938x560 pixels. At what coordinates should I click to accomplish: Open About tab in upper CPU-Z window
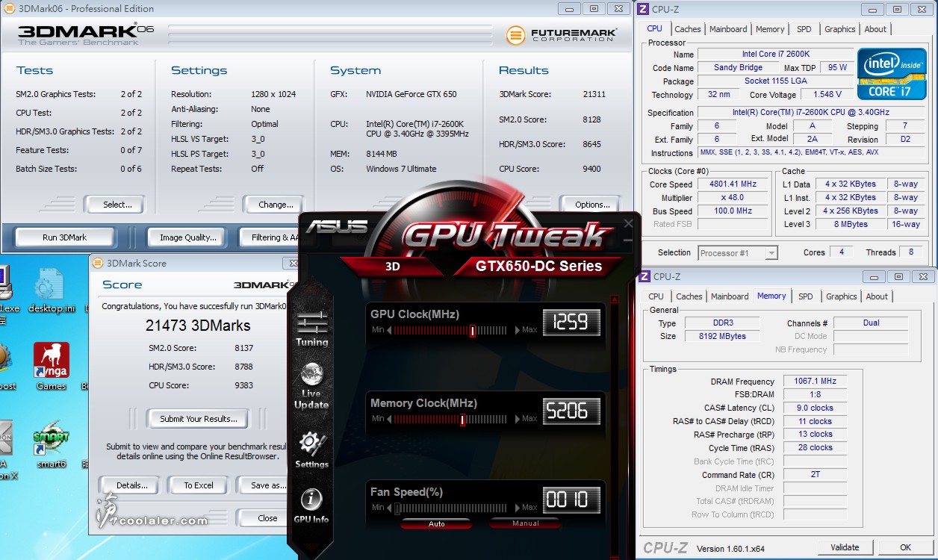(876, 29)
